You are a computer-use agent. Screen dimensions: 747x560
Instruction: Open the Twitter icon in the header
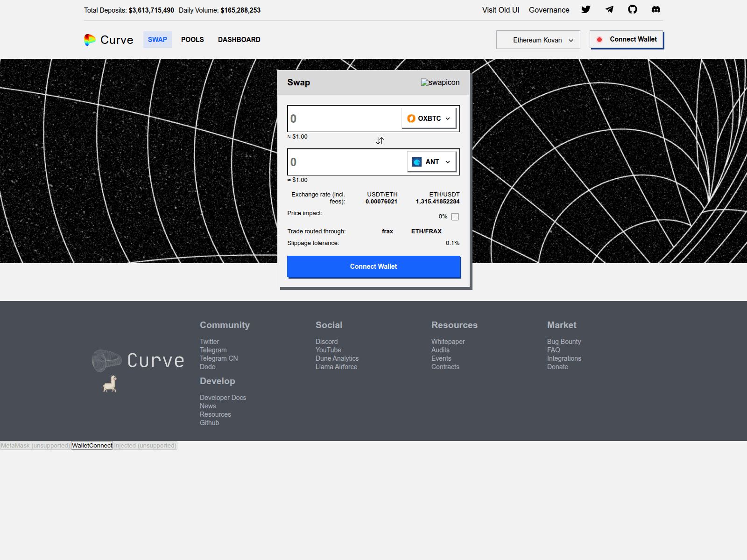point(586,9)
